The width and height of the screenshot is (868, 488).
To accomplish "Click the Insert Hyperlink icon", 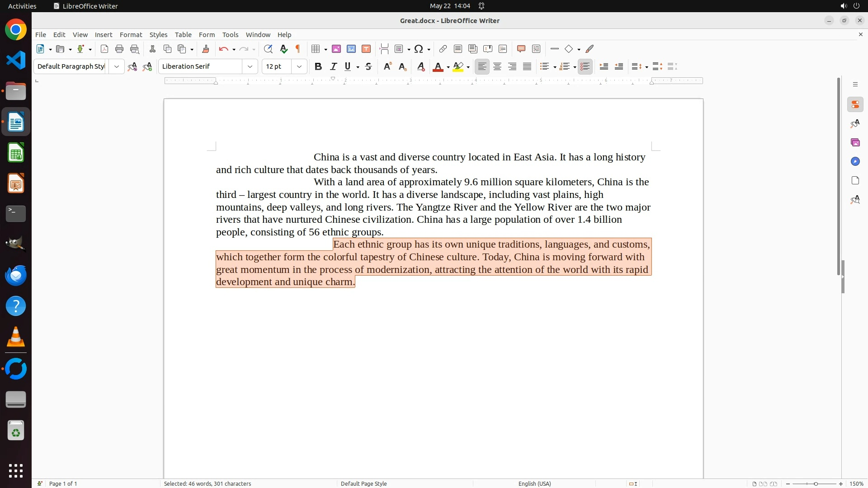I will (443, 49).
